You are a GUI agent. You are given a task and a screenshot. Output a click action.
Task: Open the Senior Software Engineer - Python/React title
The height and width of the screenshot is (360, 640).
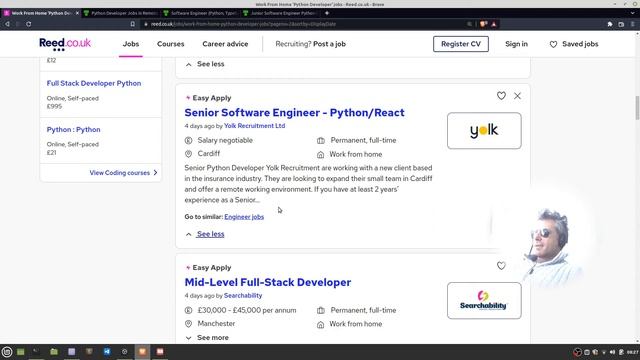click(294, 113)
